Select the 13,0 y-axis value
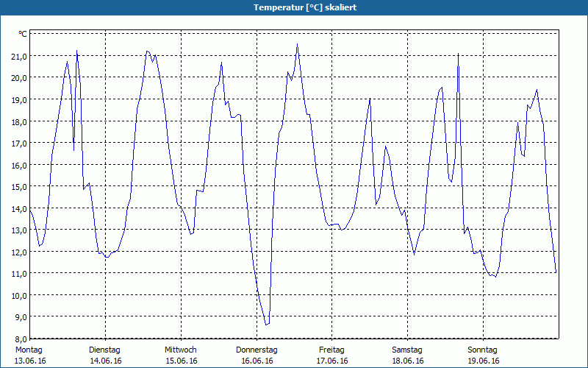The width and height of the screenshot is (588, 368). click(x=20, y=230)
